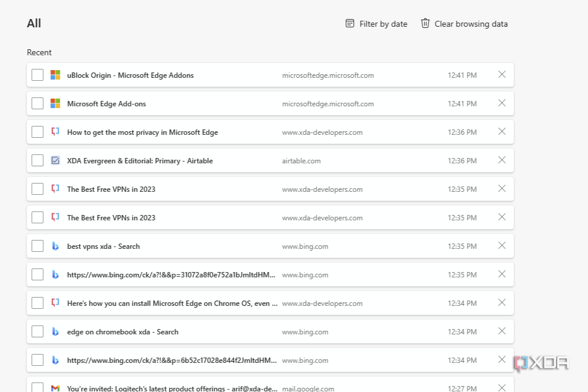This screenshot has height=392, width=588.
Task: Check the uBlock Origin history entry checkbox
Action: pyautogui.click(x=37, y=75)
